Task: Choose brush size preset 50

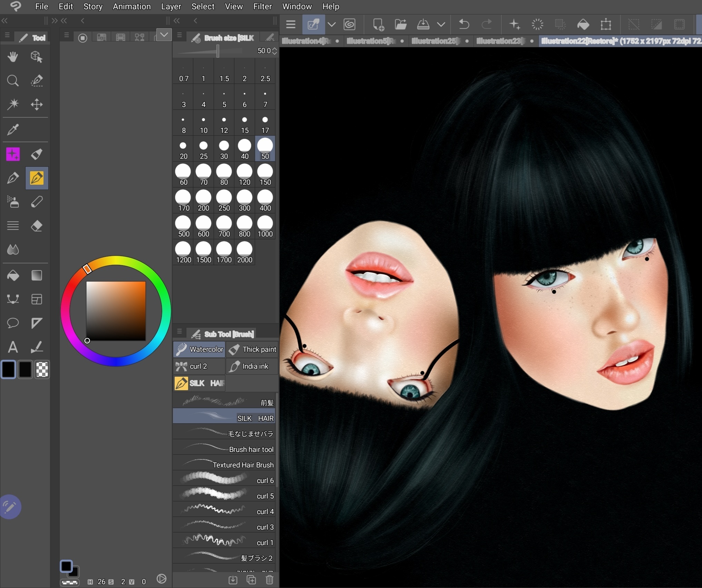Action: coord(265,149)
